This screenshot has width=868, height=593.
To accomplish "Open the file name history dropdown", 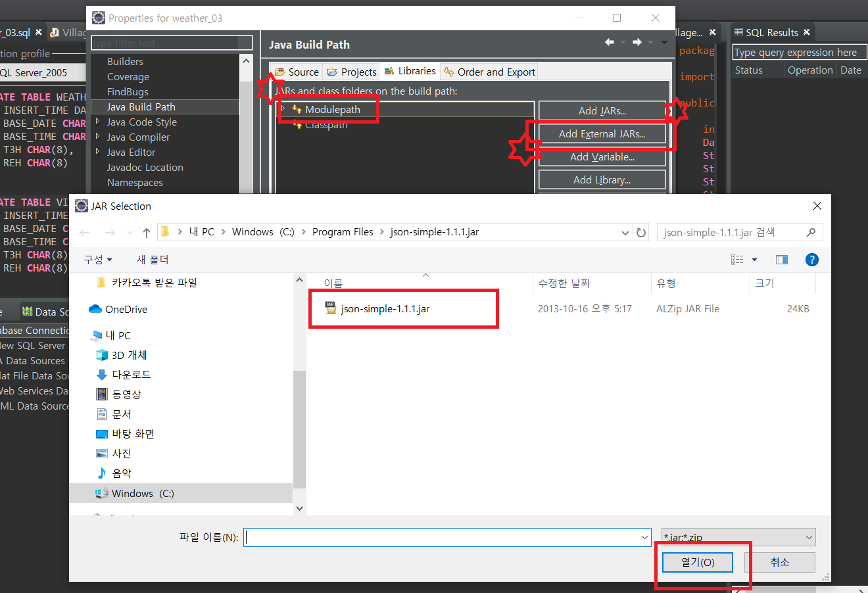I will 644,537.
